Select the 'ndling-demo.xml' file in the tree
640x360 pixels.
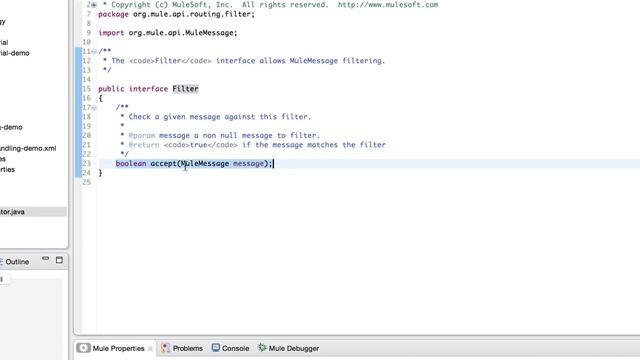[28, 148]
